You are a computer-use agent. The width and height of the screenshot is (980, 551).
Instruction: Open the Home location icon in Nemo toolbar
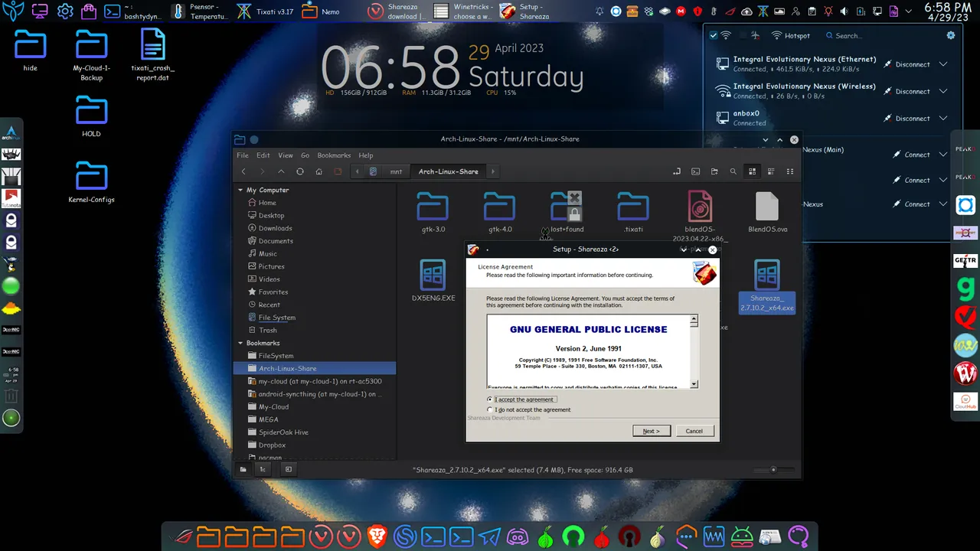click(x=319, y=171)
